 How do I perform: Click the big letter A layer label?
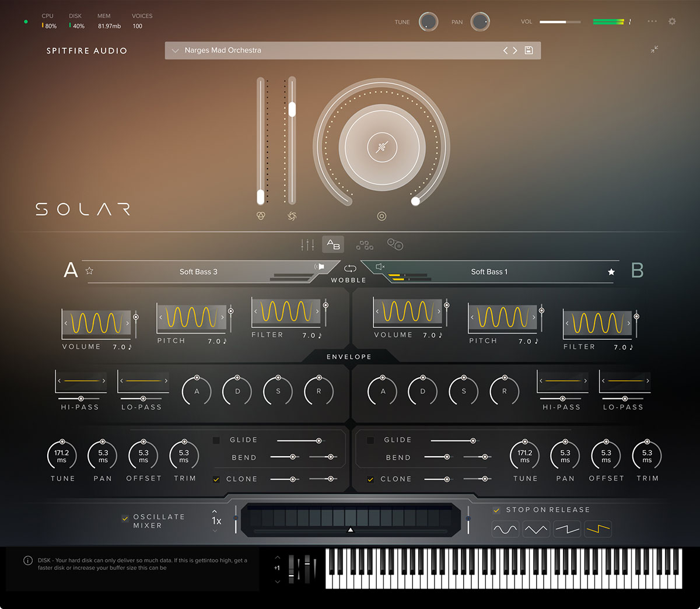[x=71, y=270]
